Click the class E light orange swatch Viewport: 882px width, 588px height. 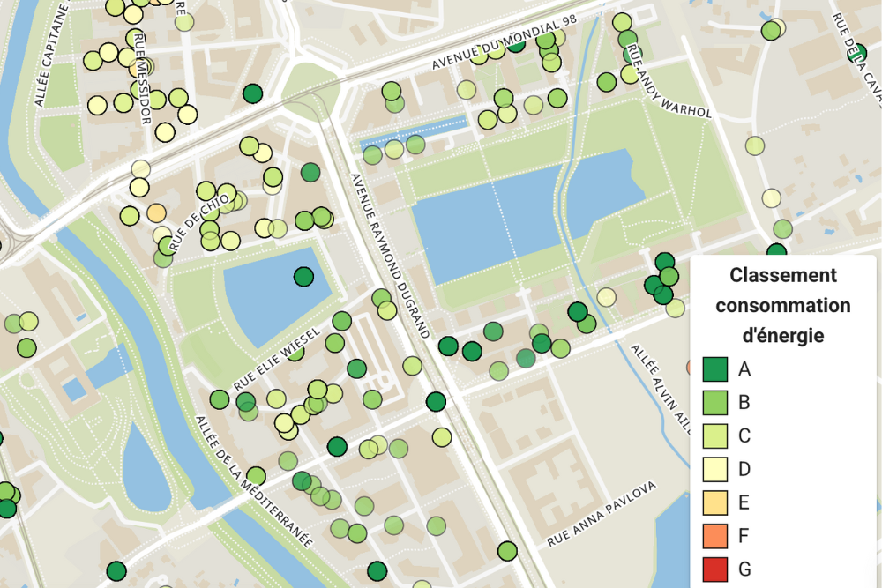point(715,502)
